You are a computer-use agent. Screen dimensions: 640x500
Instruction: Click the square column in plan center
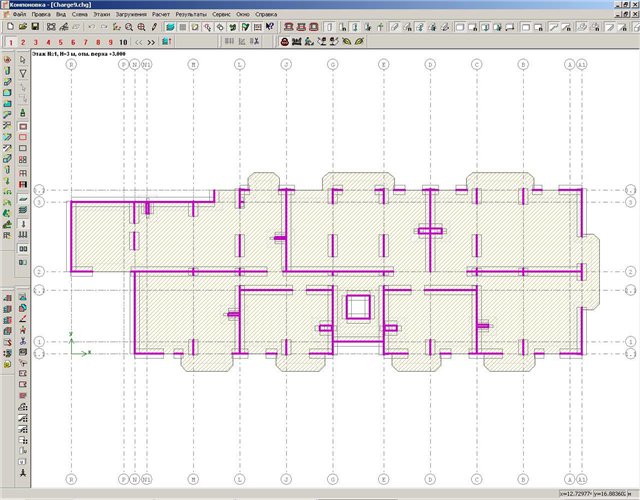(x=358, y=307)
